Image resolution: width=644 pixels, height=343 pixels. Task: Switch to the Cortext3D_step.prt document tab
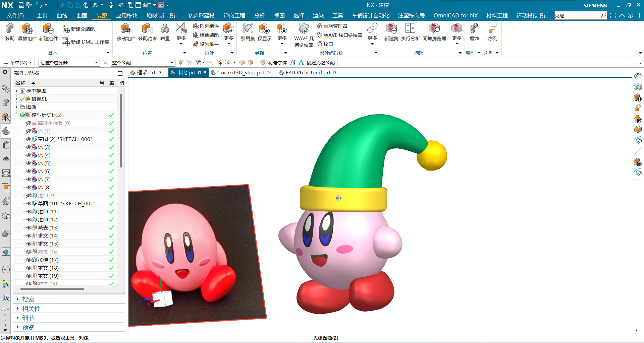240,73
